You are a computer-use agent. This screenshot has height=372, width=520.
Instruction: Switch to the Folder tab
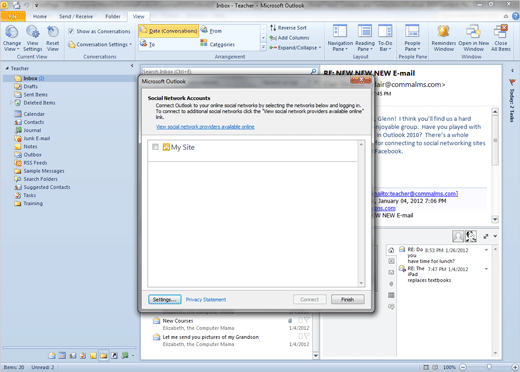click(x=113, y=16)
